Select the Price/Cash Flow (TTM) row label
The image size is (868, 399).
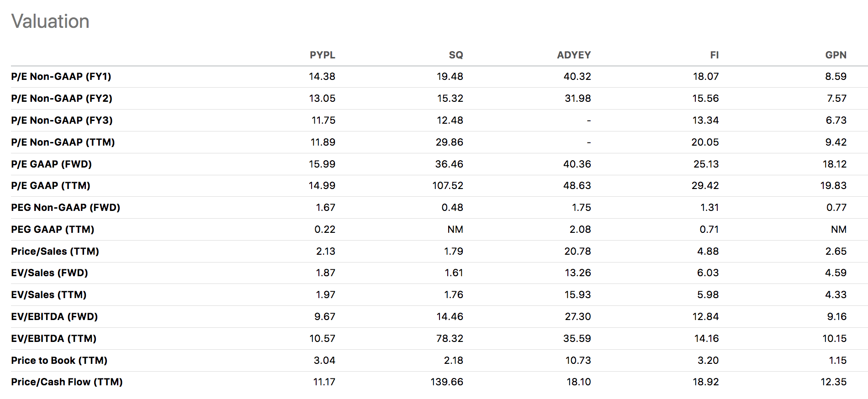point(67,382)
